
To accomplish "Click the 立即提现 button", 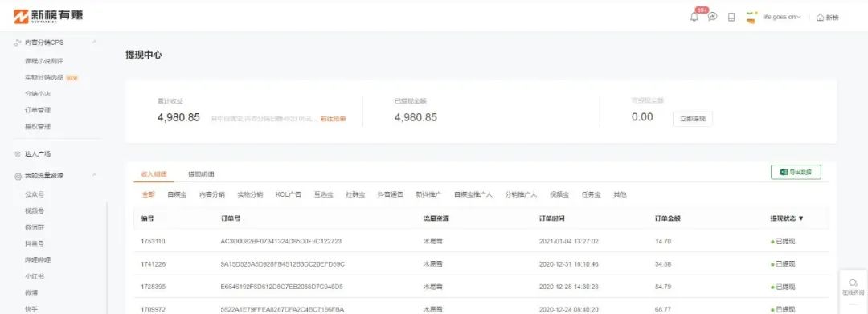I will (693, 119).
